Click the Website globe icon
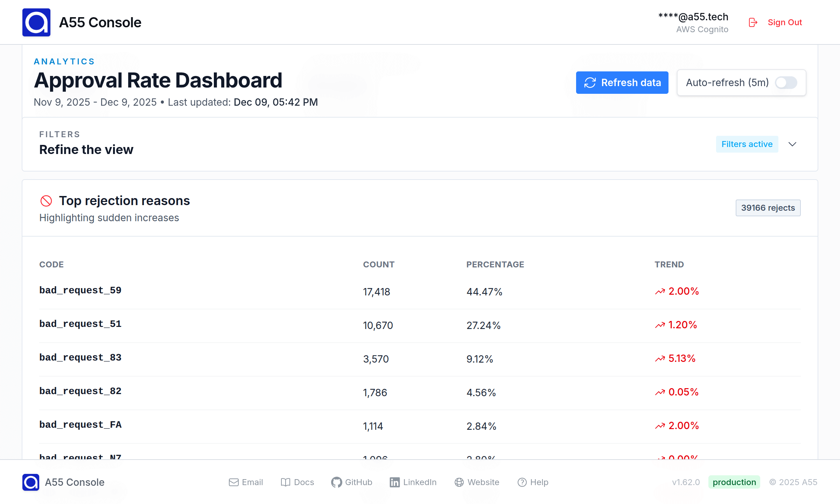 [x=459, y=482]
